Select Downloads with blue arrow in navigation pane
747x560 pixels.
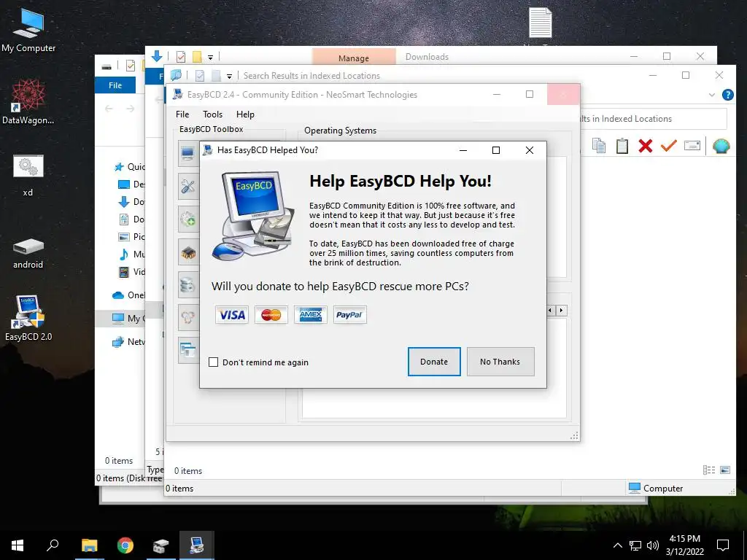point(131,202)
